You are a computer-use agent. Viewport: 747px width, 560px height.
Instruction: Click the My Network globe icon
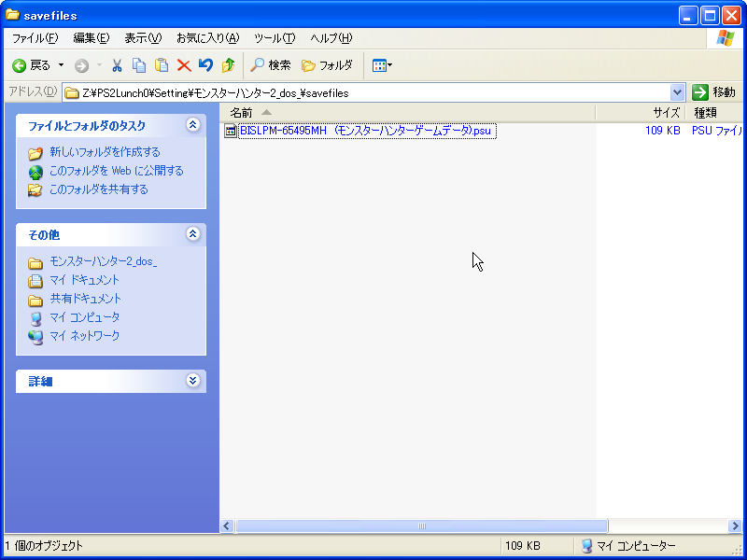pyautogui.click(x=35, y=337)
